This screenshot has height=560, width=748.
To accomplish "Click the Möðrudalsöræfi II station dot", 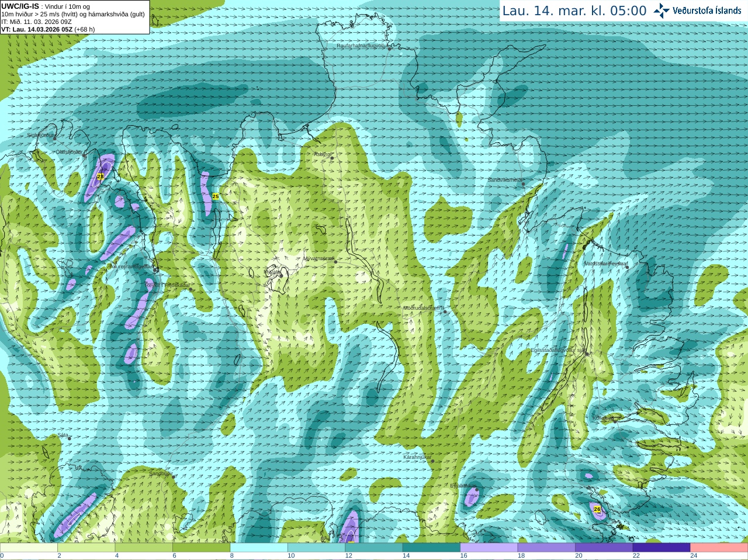I will pos(445,312).
